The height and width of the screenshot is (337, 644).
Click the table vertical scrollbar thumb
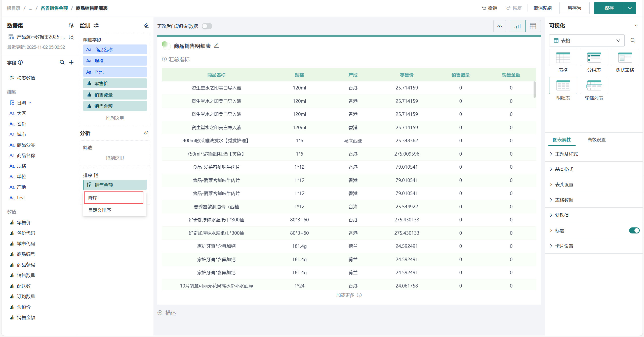tap(534, 90)
